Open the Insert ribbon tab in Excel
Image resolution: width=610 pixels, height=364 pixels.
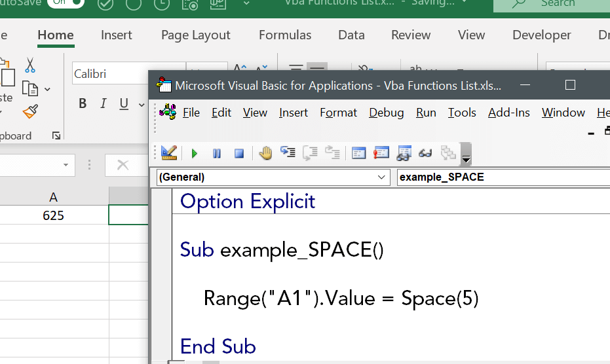tap(117, 35)
